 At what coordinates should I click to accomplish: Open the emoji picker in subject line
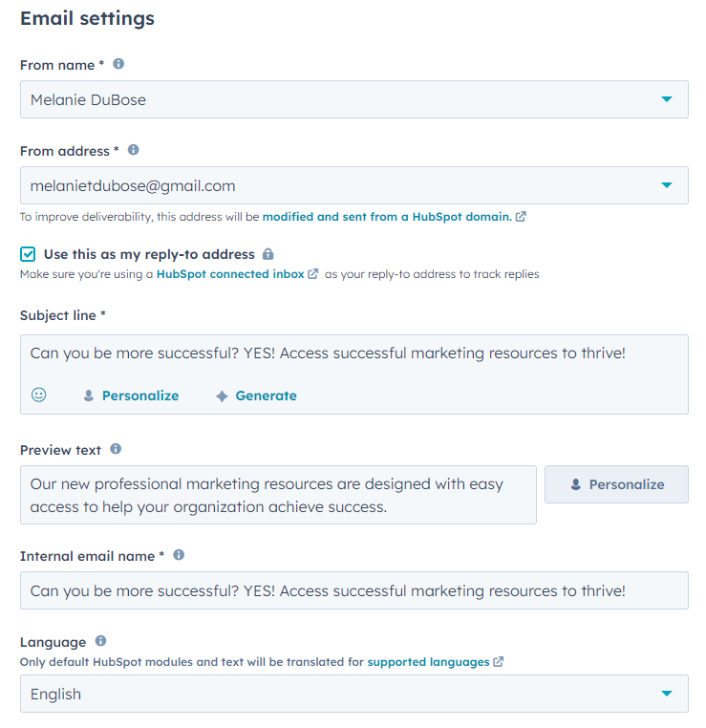pos(38,395)
